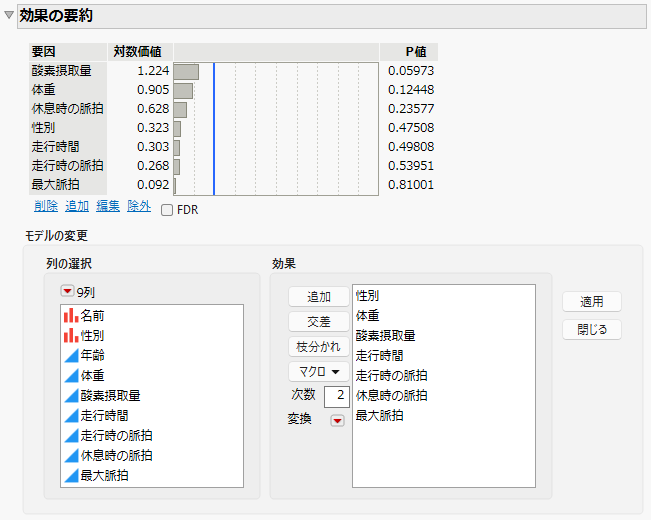Click the continuous icon next to 酸素摂取量 column
The width and height of the screenshot is (651, 520).
point(71,395)
